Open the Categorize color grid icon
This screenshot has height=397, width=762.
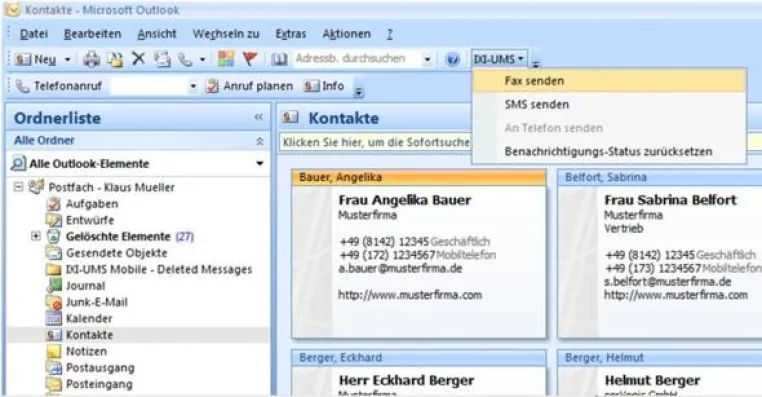point(226,59)
